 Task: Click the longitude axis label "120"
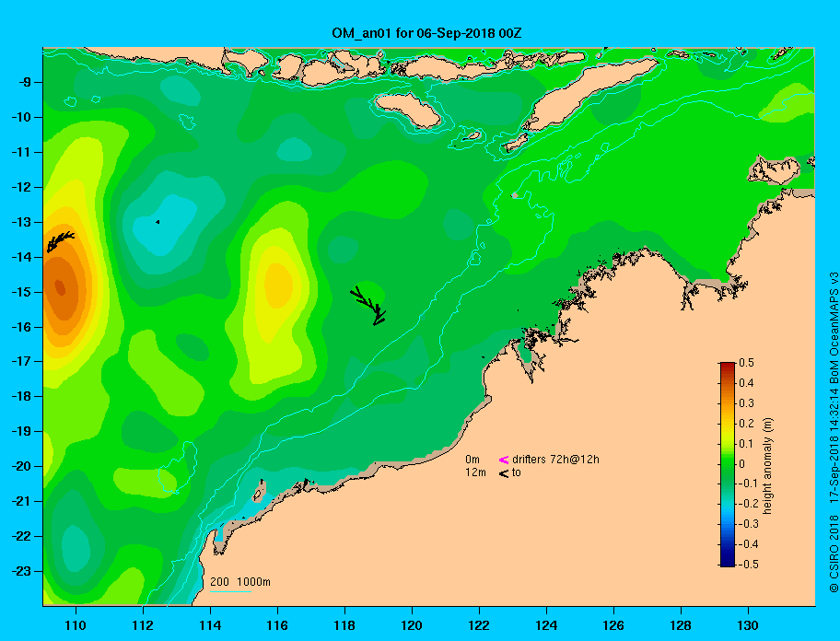point(412,625)
